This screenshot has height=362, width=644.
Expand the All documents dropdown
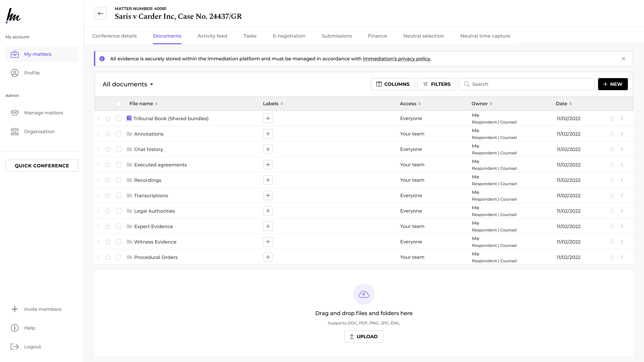[128, 84]
